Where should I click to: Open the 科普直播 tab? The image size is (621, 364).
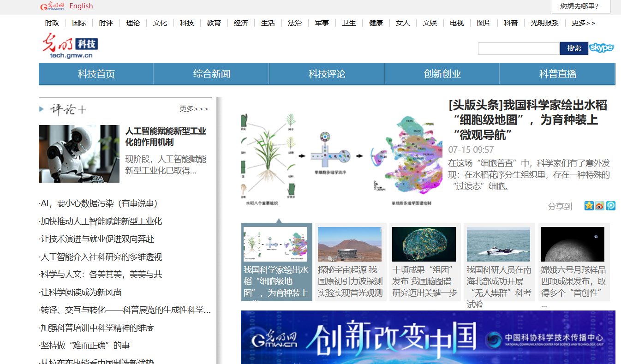pos(557,74)
